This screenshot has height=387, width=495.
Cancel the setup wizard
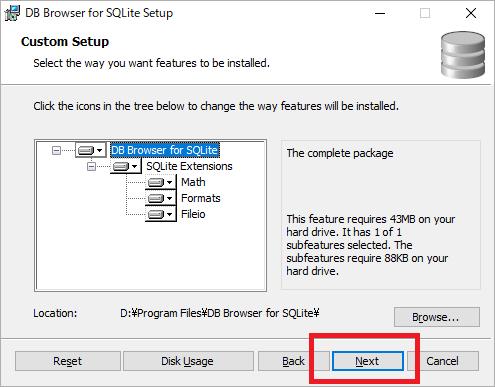tap(443, 361)
